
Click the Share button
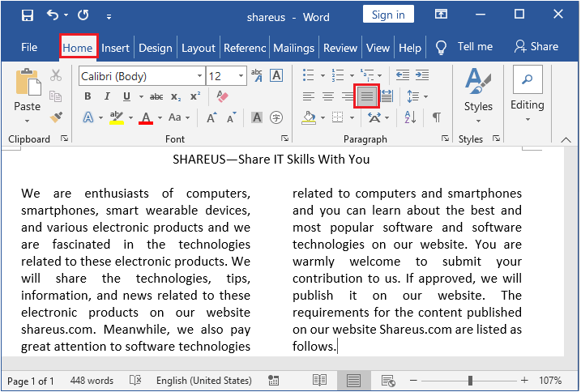[536, 47]
